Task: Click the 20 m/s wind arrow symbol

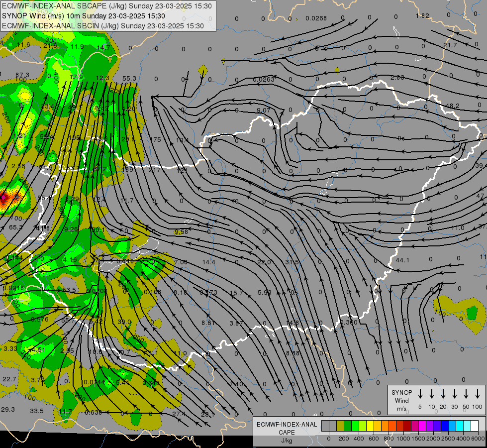Action: click(x=443, y=394)
